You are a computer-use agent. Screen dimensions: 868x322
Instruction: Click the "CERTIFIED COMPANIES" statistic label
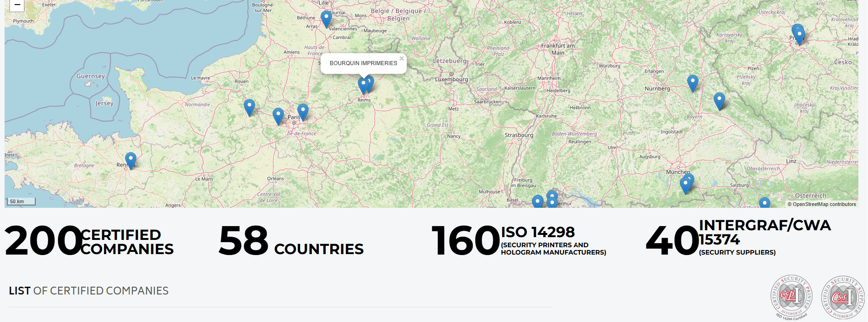127,242
